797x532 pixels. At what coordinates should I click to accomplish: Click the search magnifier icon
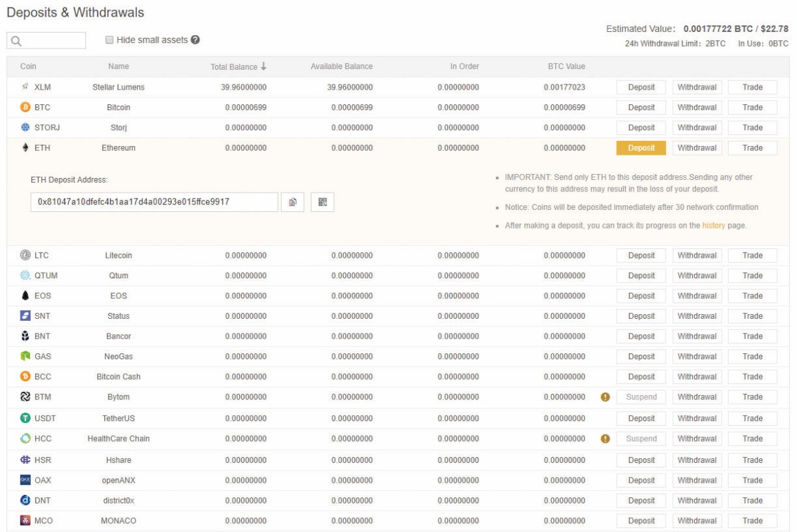(x=16, y=41)
